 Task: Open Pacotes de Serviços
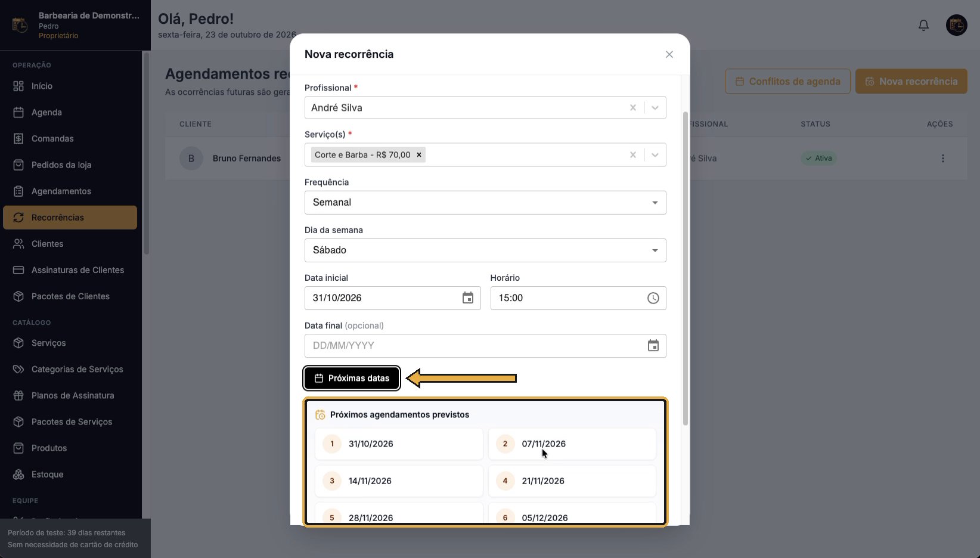coord(70,421)
